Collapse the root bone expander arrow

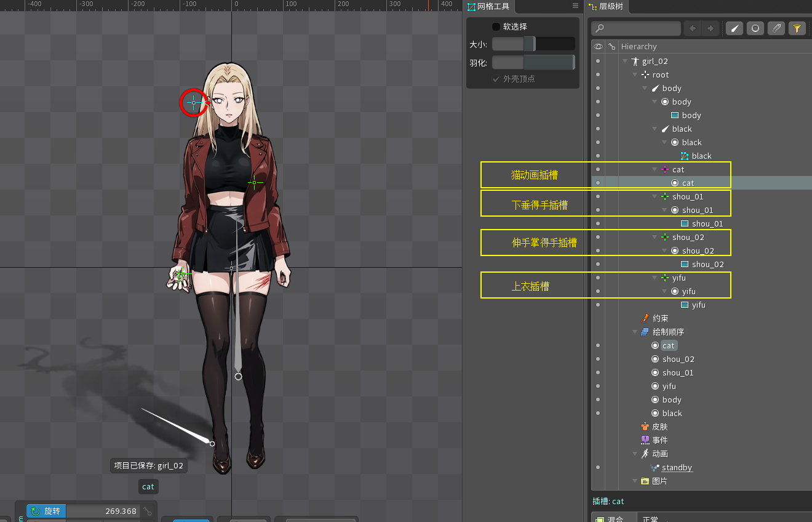click(635, 75)
